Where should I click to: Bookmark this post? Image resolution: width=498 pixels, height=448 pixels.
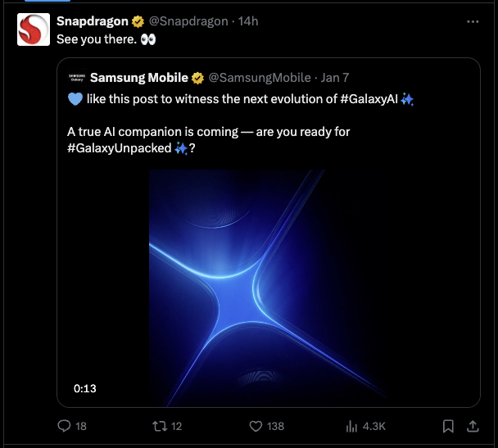tap(448, 426)
